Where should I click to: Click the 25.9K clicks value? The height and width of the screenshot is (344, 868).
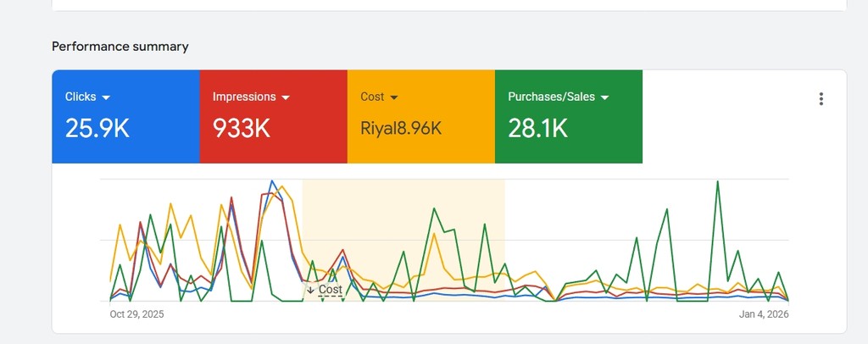coord(97,129)
